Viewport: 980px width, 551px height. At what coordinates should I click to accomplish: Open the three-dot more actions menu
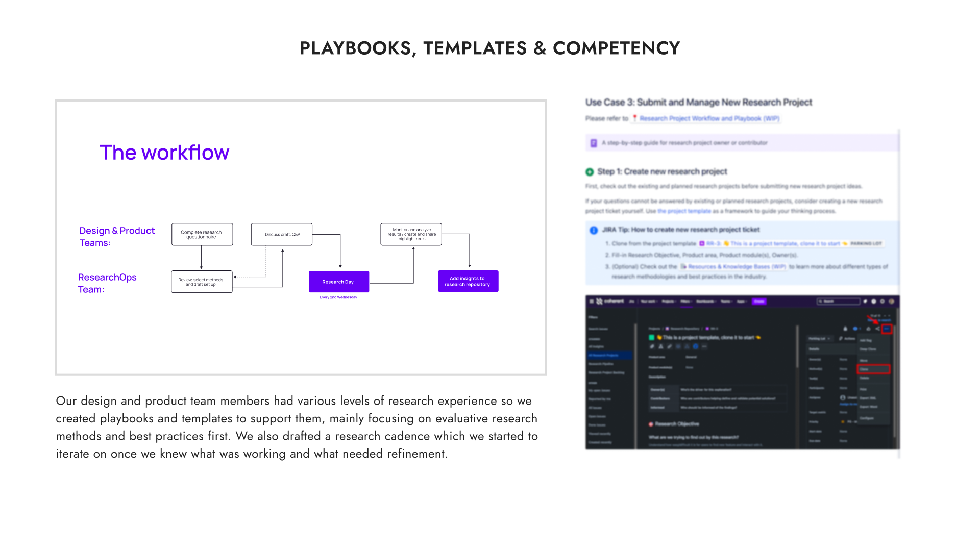tap(887, 329)
